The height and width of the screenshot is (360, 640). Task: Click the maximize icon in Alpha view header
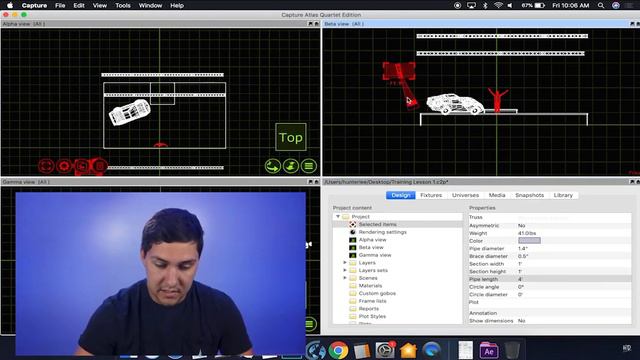pos(316,24)
